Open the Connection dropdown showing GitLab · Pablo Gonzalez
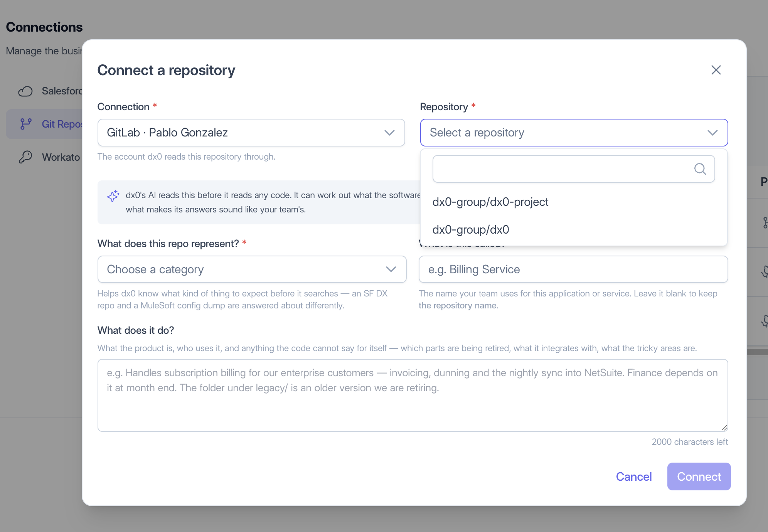 point(251,133)
